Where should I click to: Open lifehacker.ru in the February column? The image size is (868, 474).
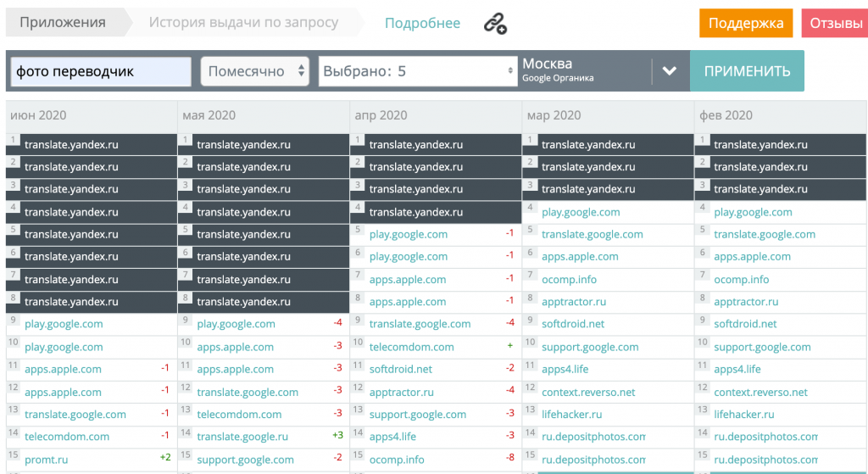click(x=744, y=414)
